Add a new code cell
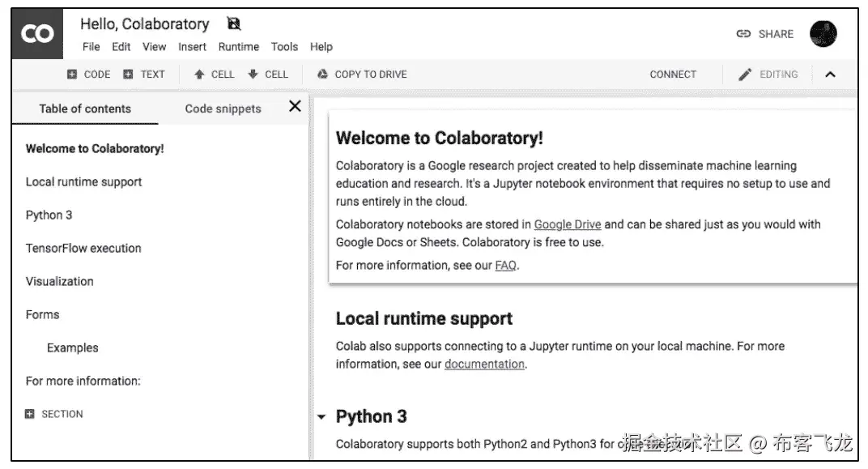This screenshot has width=868, height=469. pos(88,75)
